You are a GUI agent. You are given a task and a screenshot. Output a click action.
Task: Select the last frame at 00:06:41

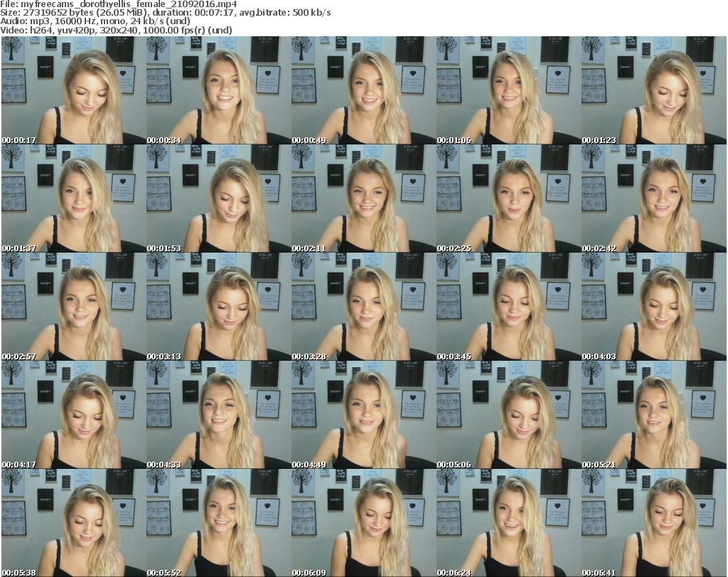[x=653, y=522]
